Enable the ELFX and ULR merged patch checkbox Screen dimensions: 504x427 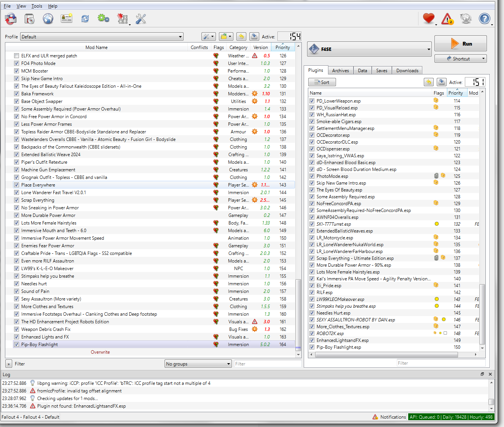(x=16, y=56)
